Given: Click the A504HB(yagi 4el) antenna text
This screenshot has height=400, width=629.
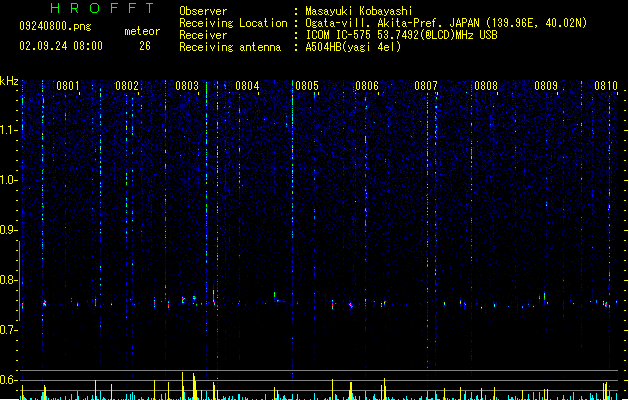Looking at the screenshot, I should point(353,47).
